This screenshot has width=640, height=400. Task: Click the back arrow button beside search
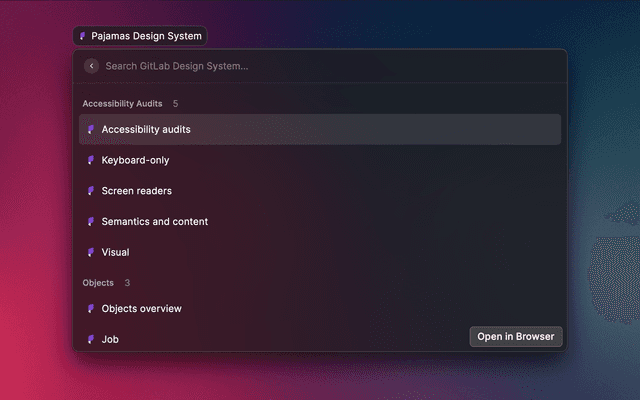point(92,66)
